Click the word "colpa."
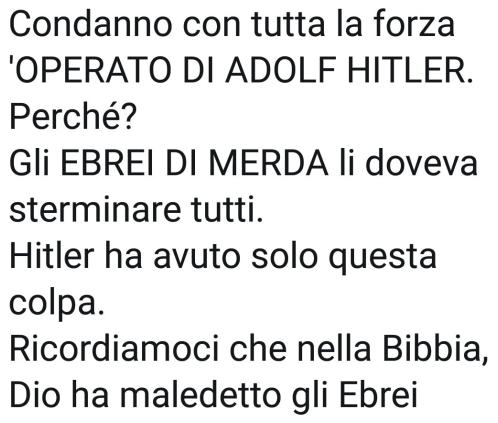 click(x=57, y=306)
